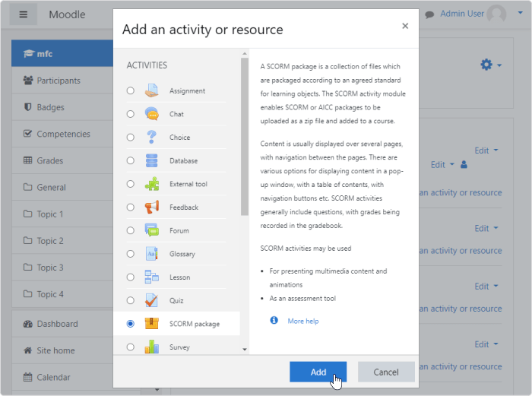Viewport: 532px width, 396px height.
Task: Click the Glossary book icon
Action: coord(151,254)
